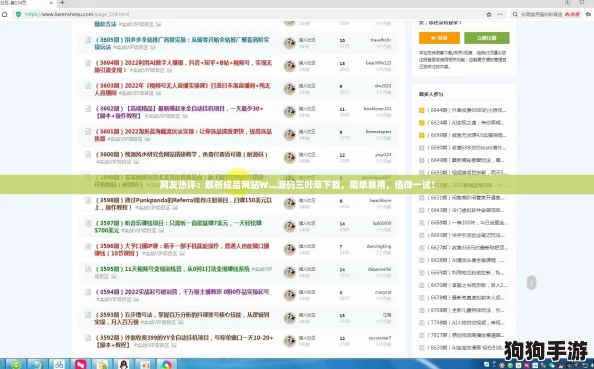Screen dimensions: 594x369
Task: Open post 3600期 风水研究会网站搭建教学
Action: 181,154
